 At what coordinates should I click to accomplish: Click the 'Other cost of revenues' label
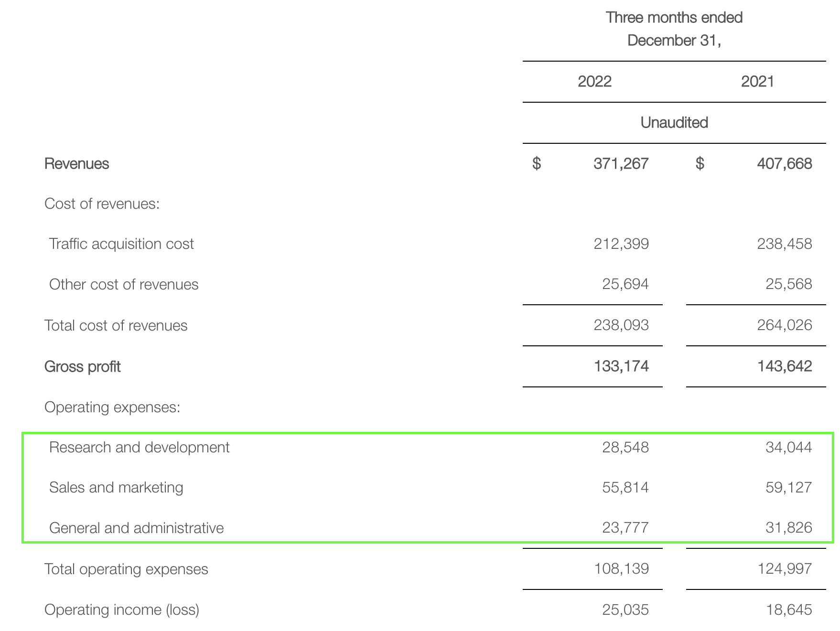[x=124, y=285]
